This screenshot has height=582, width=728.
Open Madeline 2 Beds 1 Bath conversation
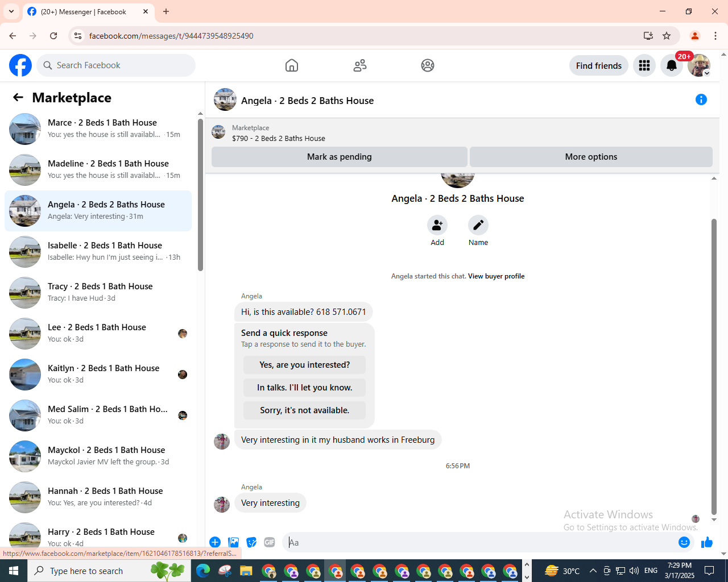click(98, 170)
